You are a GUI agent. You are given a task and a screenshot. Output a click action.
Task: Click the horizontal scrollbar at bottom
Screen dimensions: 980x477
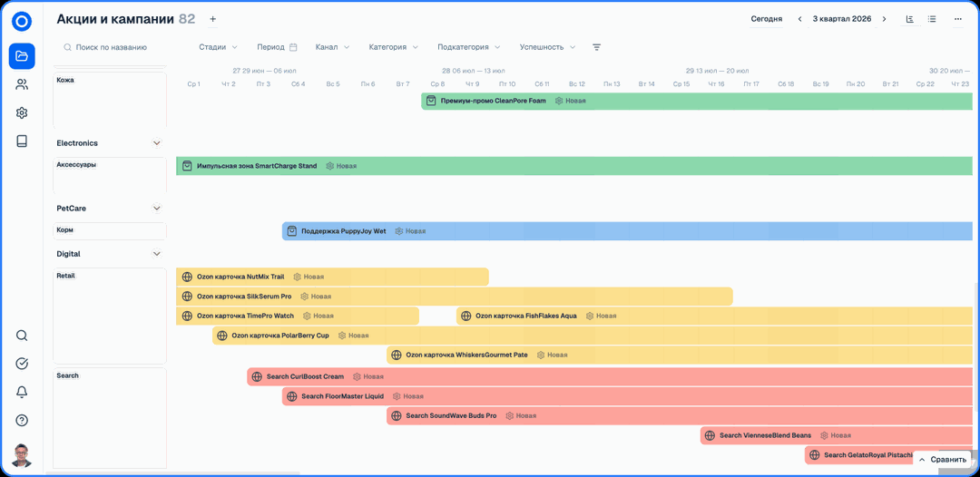click(173, 473)
